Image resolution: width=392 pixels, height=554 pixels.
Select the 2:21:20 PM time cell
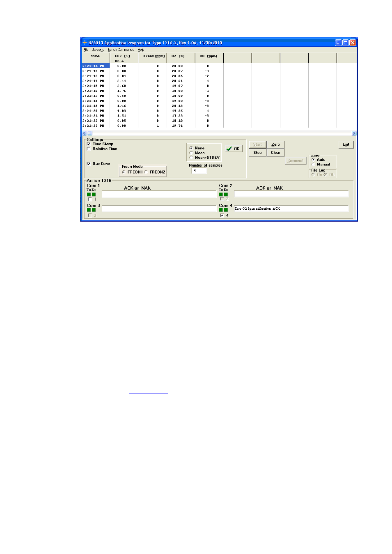[94, 111]
